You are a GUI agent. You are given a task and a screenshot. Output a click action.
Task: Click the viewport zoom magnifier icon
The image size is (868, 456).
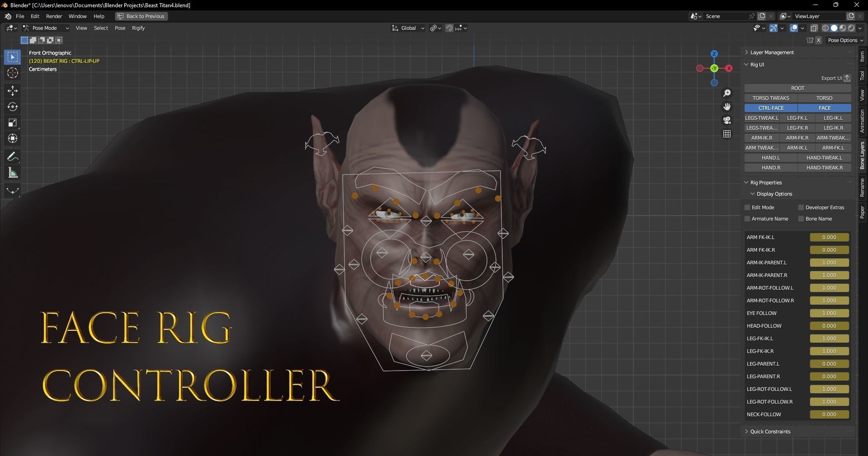[727, 93]
